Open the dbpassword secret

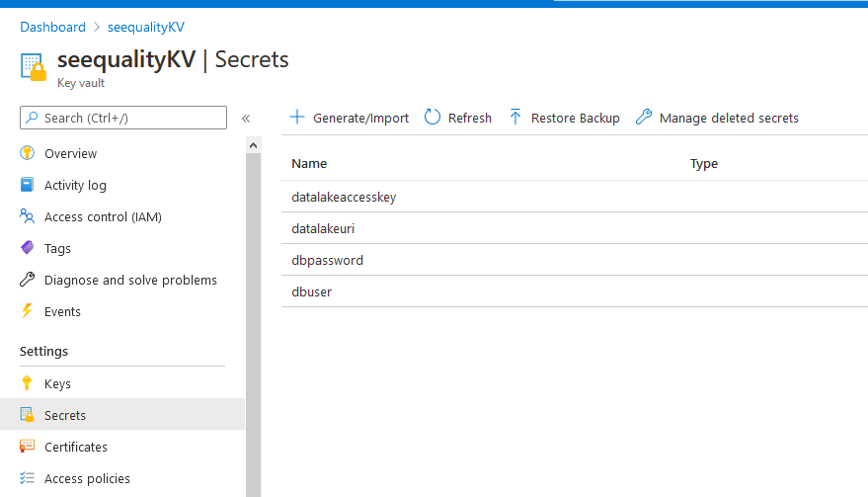pos(327,260)
